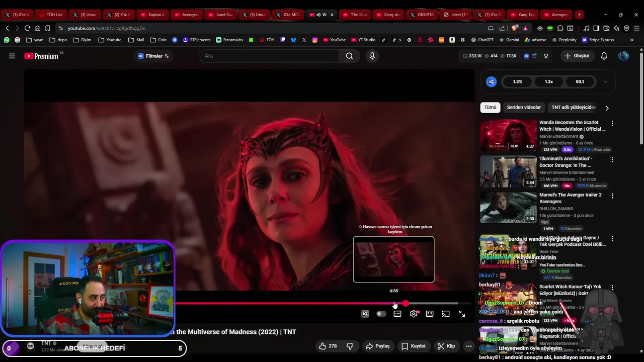Expand the vidIQ score panel chevron
Viewport: 644px width, 362px height.
tap(605, 81)
